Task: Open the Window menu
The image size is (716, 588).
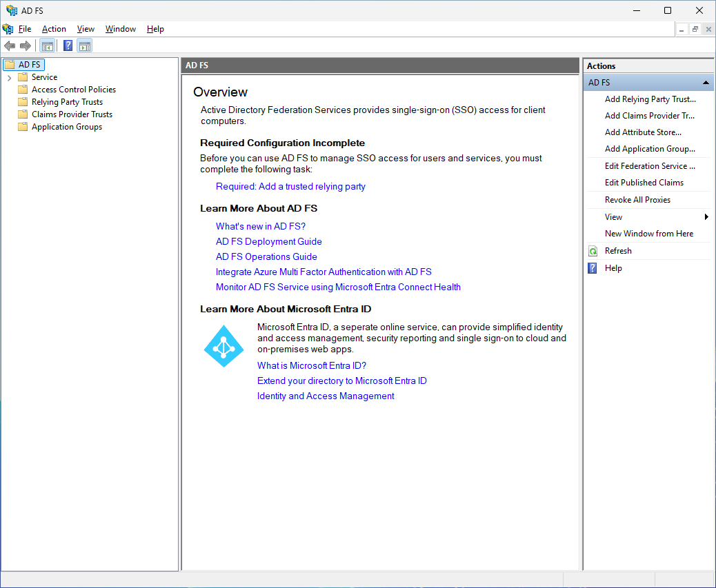Action: tap(121, 29)
